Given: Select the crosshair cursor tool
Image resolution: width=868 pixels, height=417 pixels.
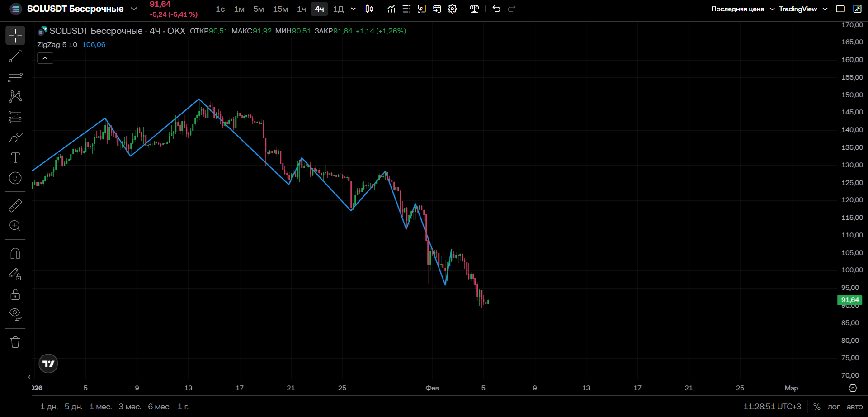Looking at the screenshot, I should tap(15, 35).
